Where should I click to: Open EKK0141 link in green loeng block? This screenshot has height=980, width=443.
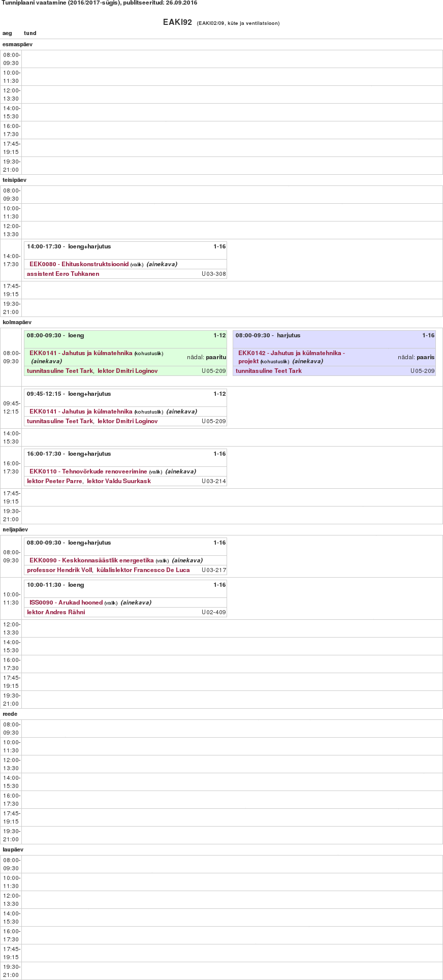(81, 353)
